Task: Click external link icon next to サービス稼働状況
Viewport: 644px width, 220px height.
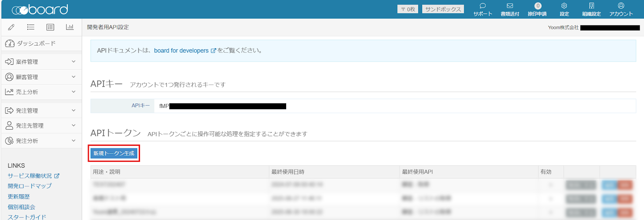Action: coord(57,176)
